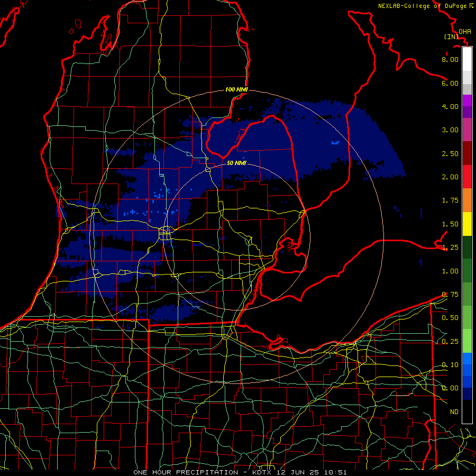
Task: Select the bright magenta 4.00 legend swatch
Action: (467, 100)
